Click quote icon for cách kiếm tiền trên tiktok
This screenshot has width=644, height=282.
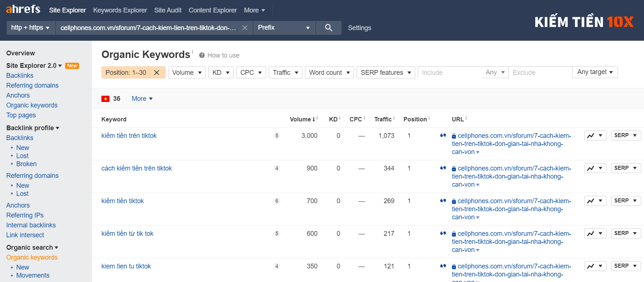(443, 168)
